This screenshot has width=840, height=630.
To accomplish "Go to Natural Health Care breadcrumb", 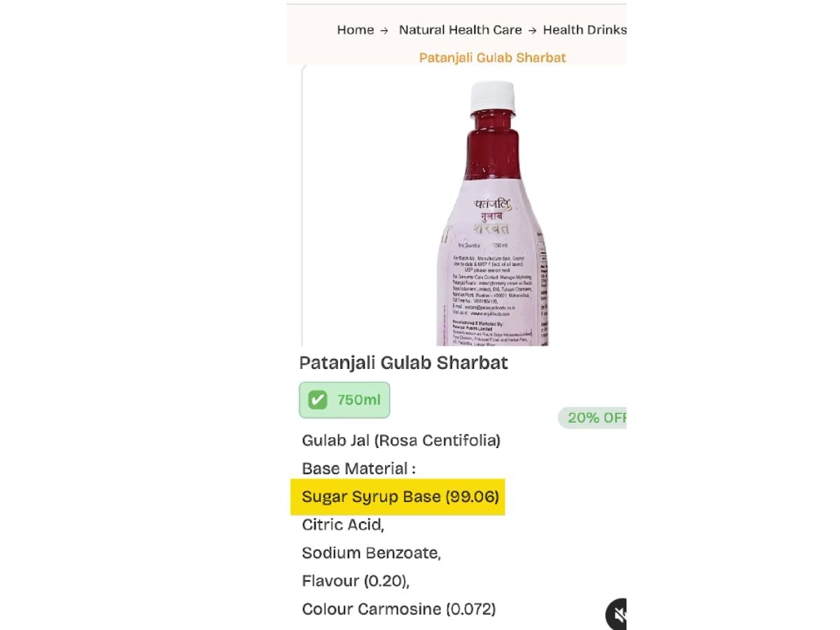I will pos(460,30).
